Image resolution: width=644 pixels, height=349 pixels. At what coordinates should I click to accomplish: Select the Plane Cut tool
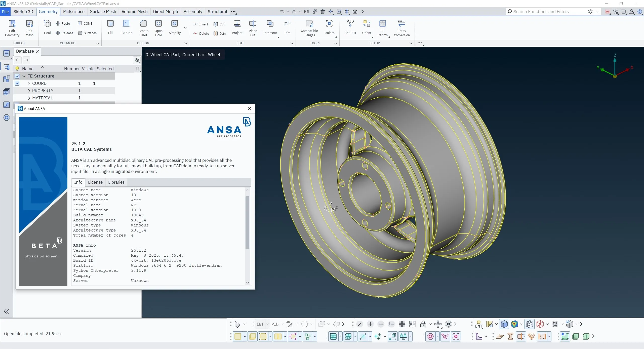coord(253,28)
